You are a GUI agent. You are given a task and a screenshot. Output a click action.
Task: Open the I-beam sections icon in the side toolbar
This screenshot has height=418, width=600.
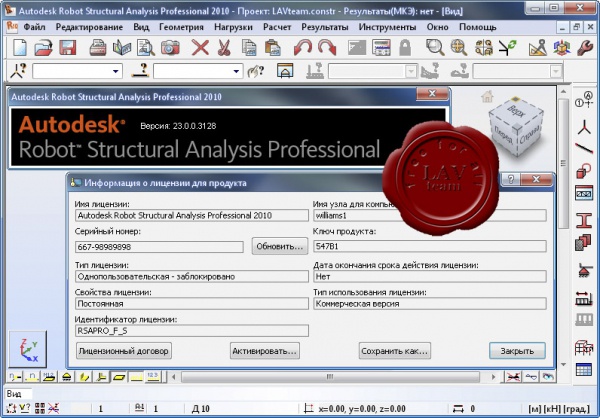pyautogui.click(x=584, y=220)
